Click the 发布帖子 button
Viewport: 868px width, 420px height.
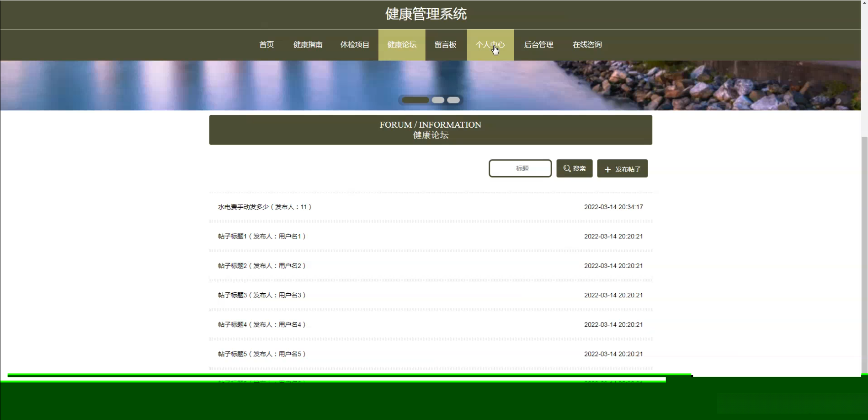[622, 168]
